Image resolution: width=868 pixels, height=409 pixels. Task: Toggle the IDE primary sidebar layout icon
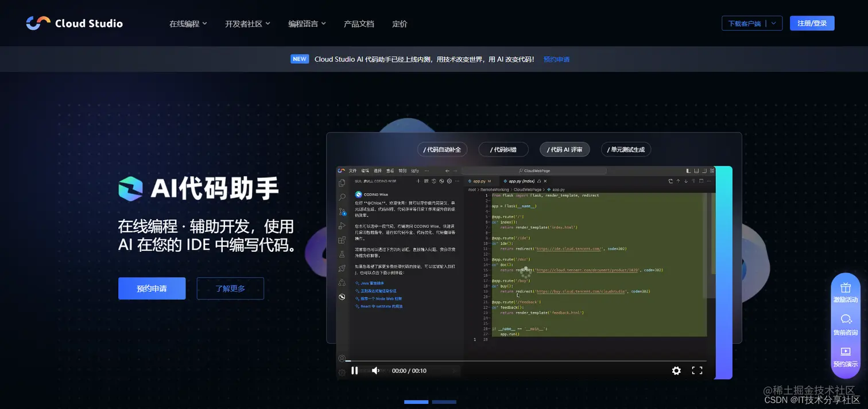point(689,170)
